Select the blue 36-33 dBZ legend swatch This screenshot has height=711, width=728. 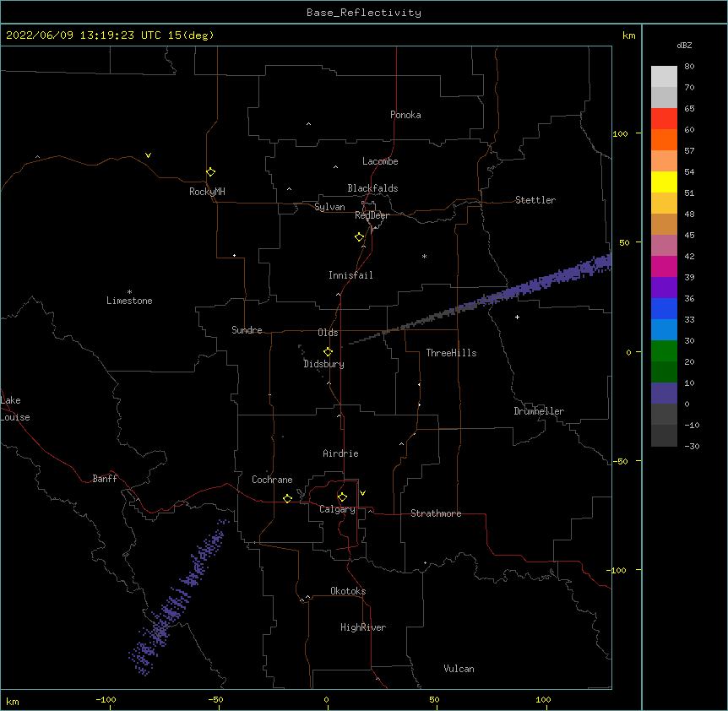(664, 308)
